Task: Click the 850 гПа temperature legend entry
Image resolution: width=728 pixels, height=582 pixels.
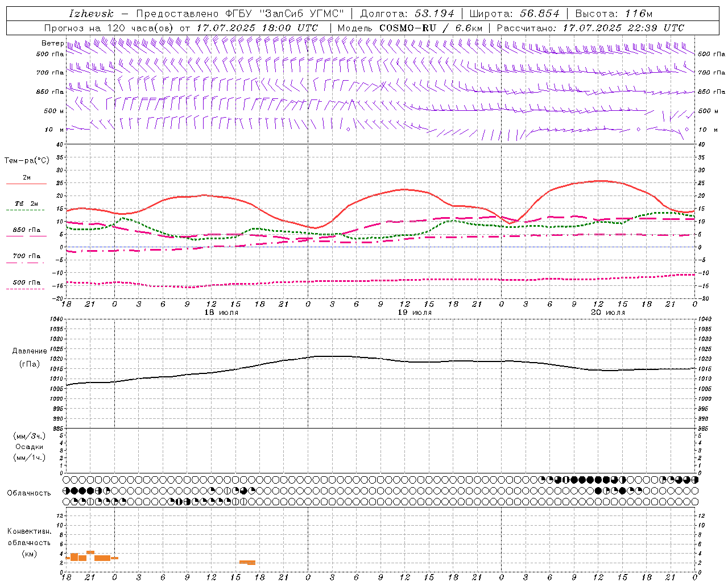Action: pyautogui.click(x=26, y=230)
